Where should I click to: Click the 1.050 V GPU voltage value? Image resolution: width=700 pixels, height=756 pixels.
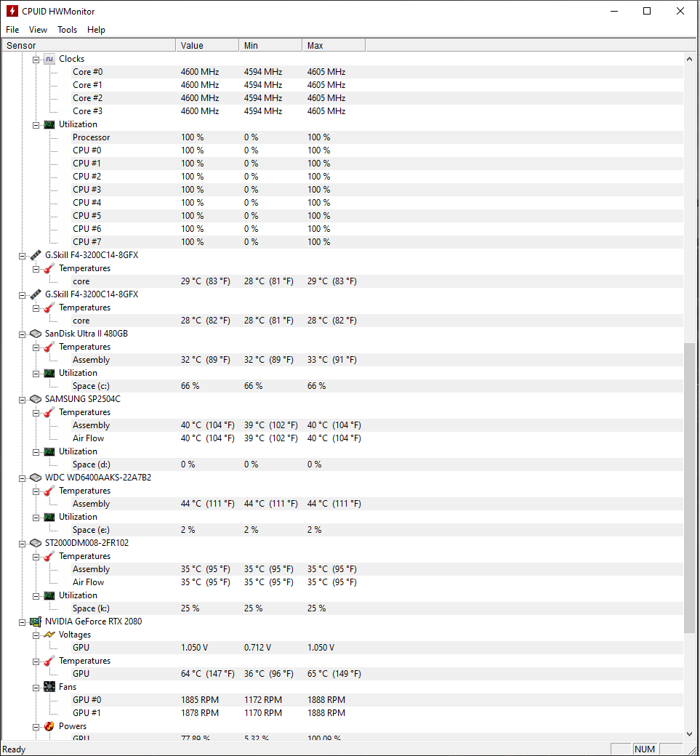click(194, 648)
